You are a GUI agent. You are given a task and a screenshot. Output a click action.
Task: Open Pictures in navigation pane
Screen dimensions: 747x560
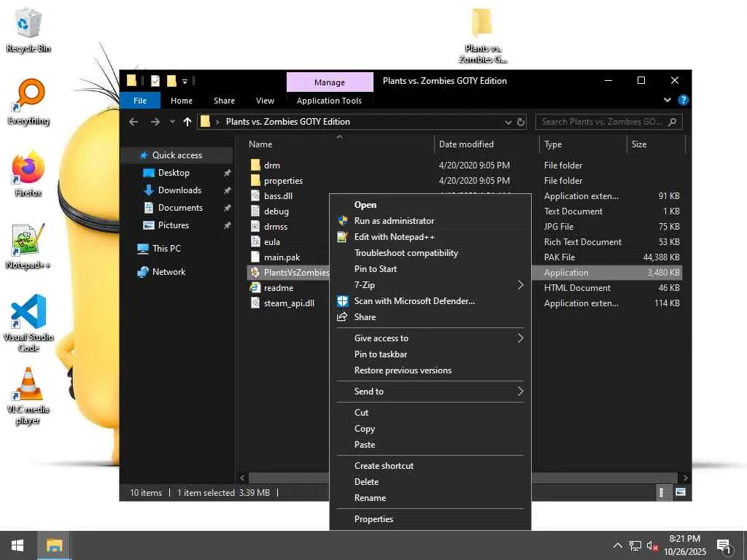(x=173, y=225)
